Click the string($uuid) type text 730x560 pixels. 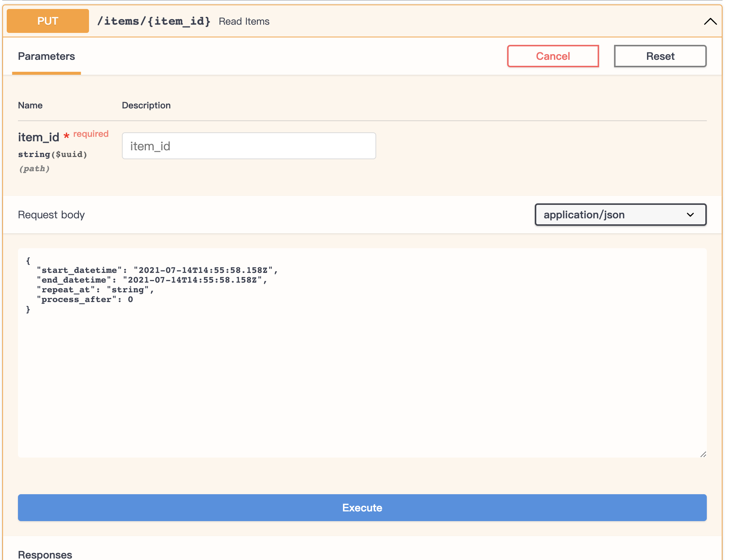pos(52,154)
